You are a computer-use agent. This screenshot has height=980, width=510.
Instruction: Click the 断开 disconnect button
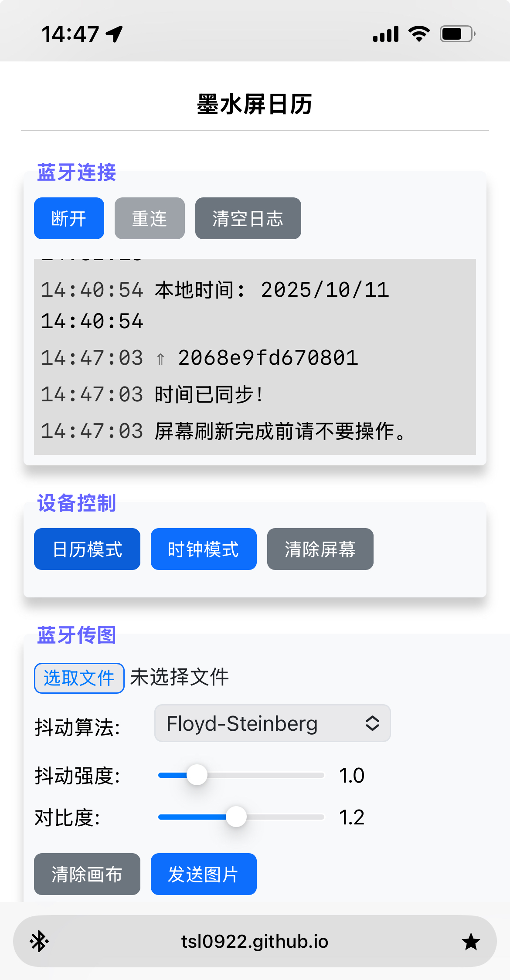[69, 218]
